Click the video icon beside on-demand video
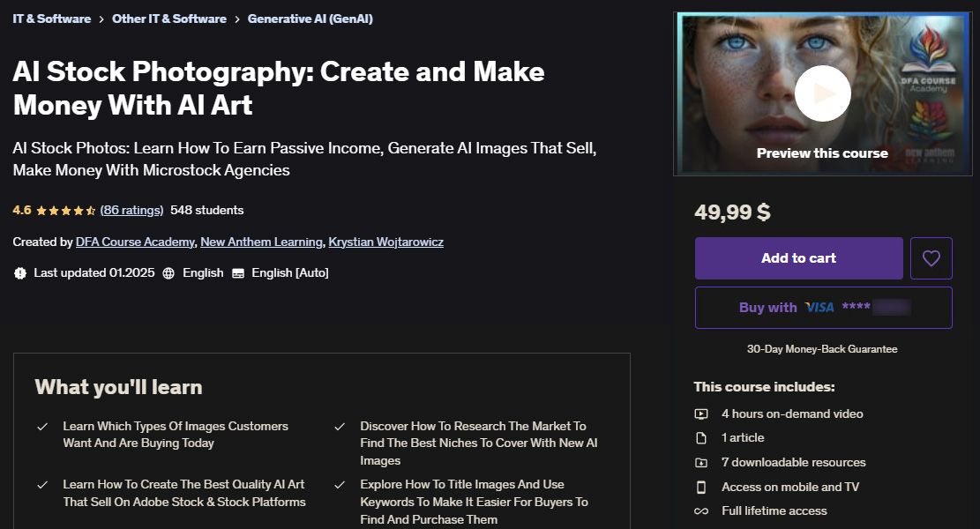 coord(701,414)
